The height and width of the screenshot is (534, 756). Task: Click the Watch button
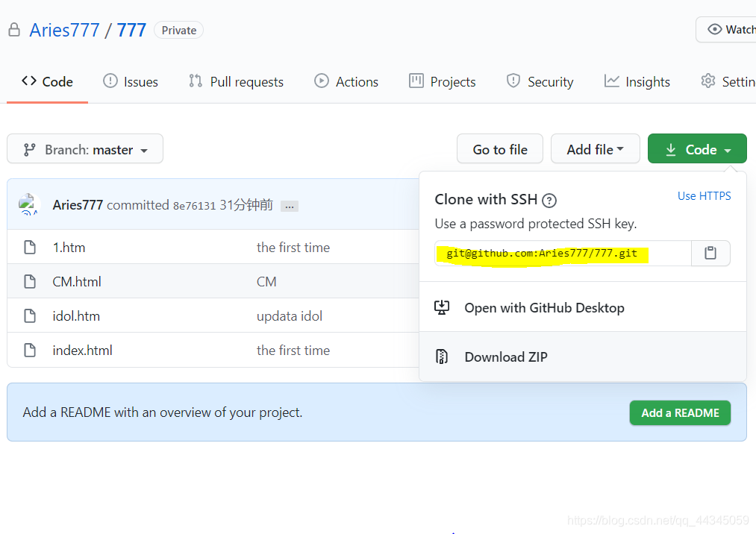click(x=726, y=30)
